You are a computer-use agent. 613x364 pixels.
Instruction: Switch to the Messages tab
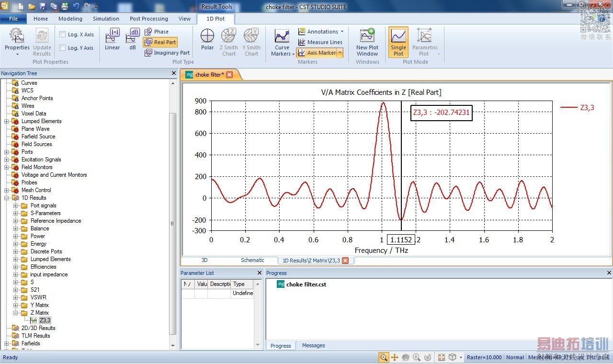[x=313, y=345]
